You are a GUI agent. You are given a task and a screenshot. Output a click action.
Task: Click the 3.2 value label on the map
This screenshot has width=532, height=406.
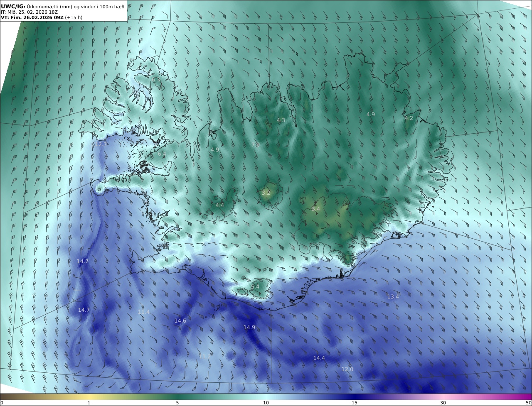pyautogui.click(x=266, y=193)
